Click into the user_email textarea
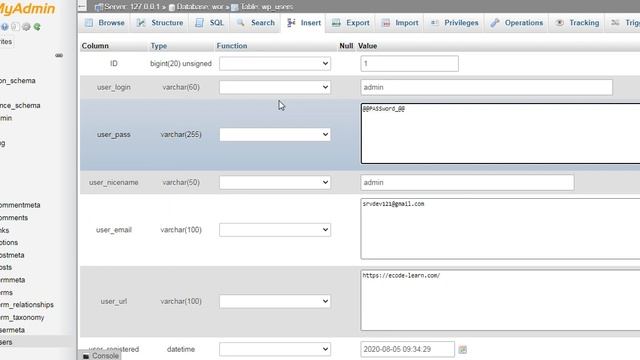The height and width of the screenshot is (360, 640). pyautogui.click(x=500, y=229)
